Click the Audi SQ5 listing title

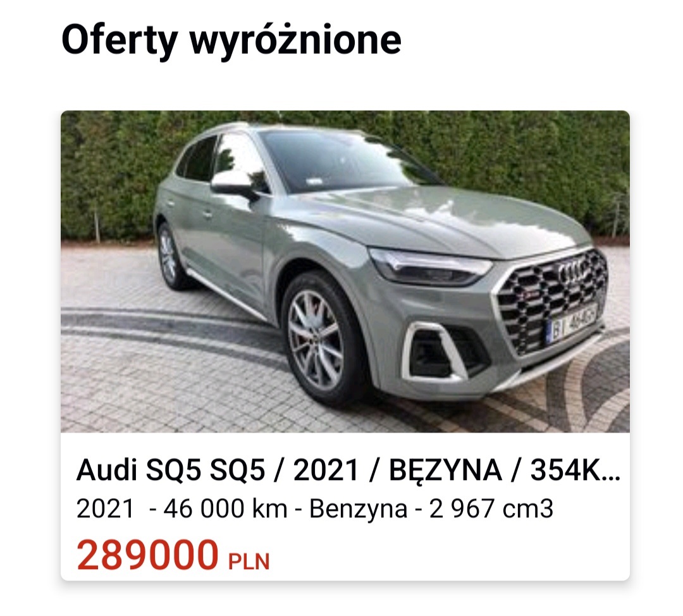[348, 471]
